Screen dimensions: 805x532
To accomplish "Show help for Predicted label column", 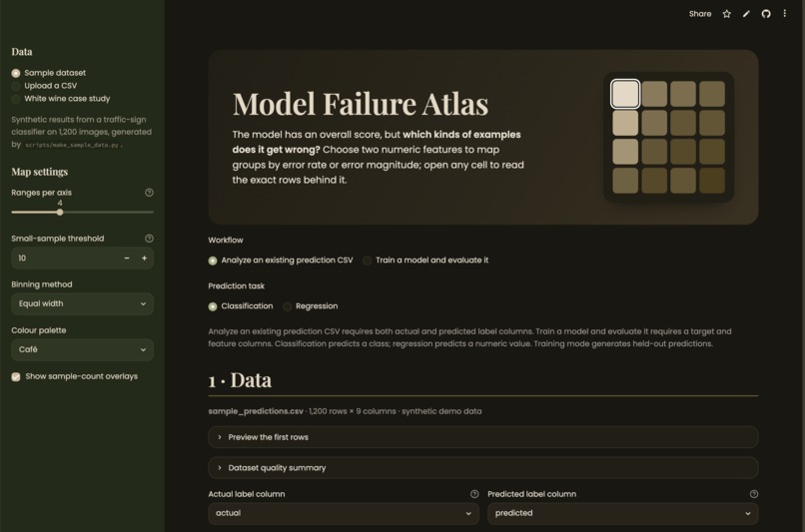I will pyautogui.click(x=754, y=494).
